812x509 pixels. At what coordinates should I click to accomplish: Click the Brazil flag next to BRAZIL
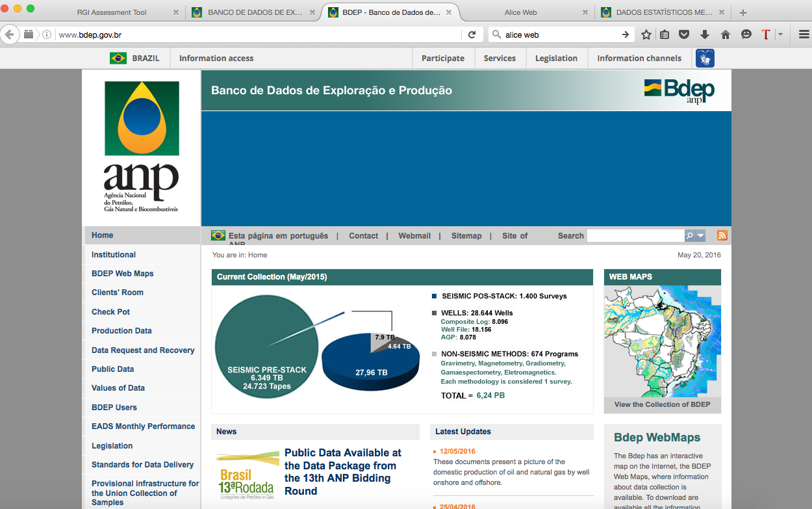tap(118, 58)
